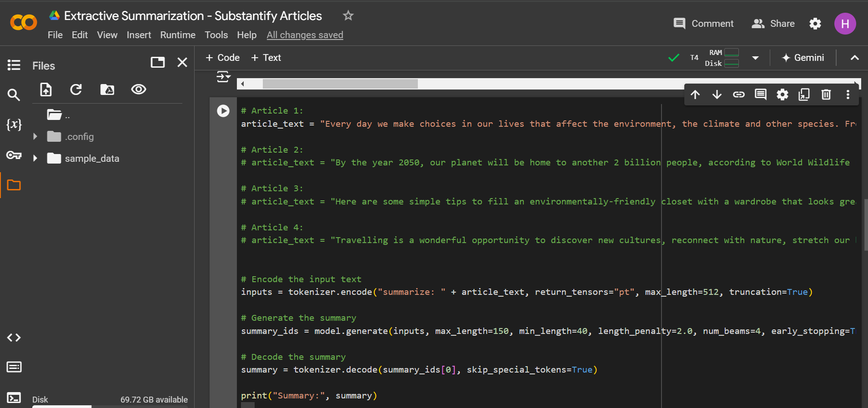Open the Command palette icon
This screenshot has width=868, height=408.
click(x=14, y=367)
